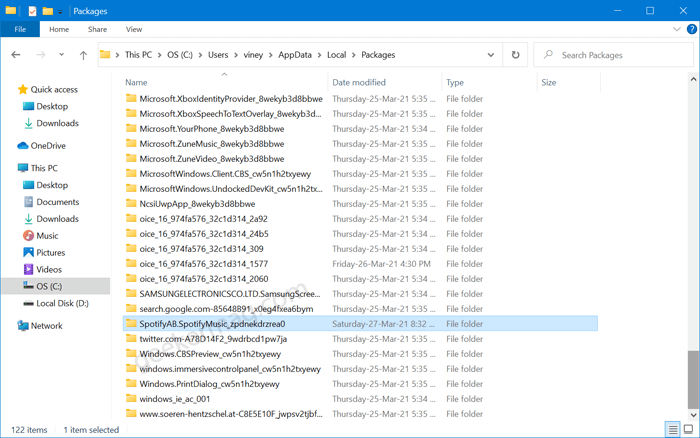Select Network in the navigation pane
The height and width of the screenshot is (438, 700).
tap(46, 325)
